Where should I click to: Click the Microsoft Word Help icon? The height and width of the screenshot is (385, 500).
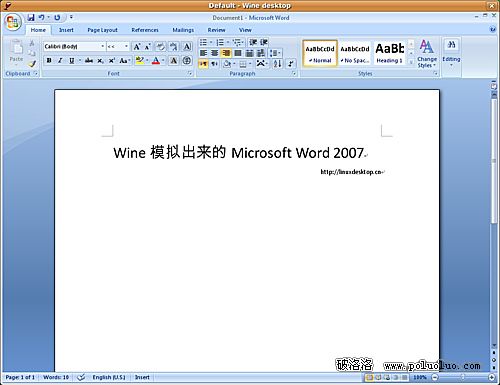[493, 30]
